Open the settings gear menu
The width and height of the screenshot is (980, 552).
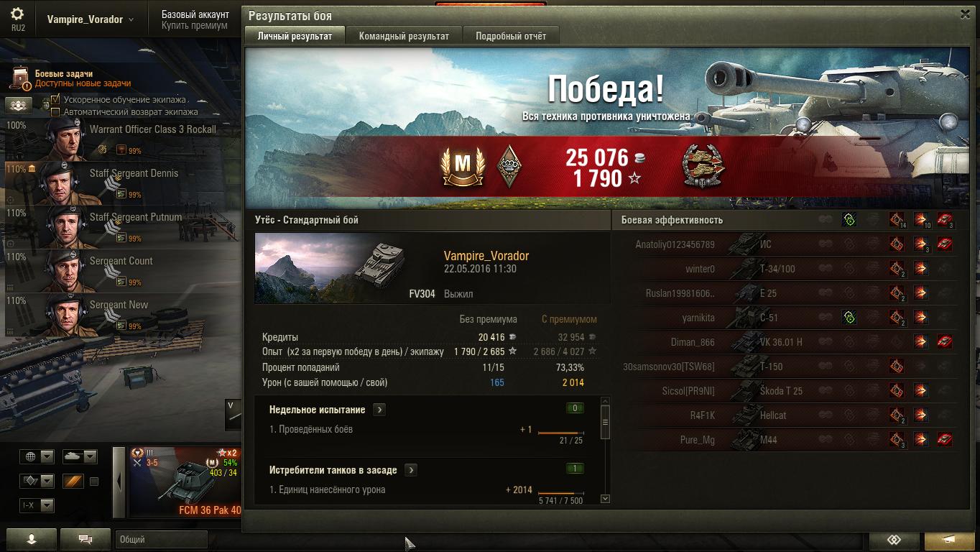coord(18,14)
